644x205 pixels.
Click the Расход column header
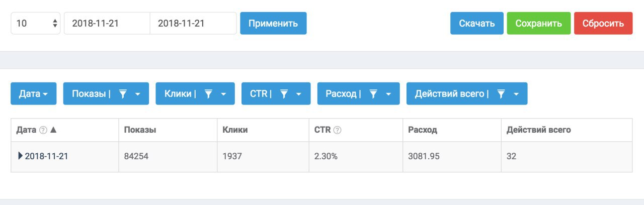point(423,130)
